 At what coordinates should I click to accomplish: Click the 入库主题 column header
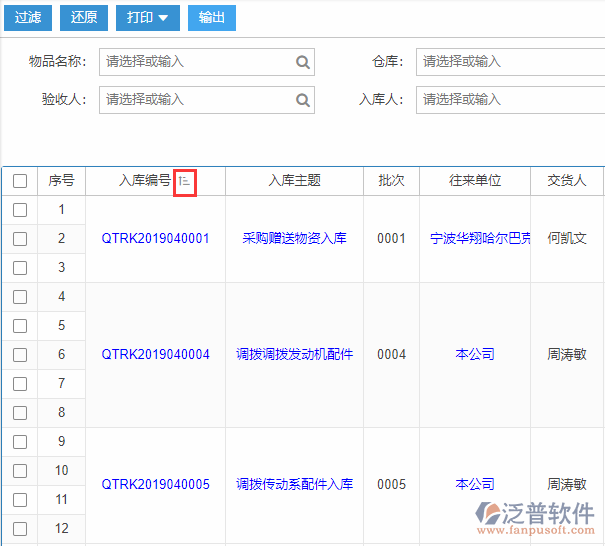pos(294,181)
